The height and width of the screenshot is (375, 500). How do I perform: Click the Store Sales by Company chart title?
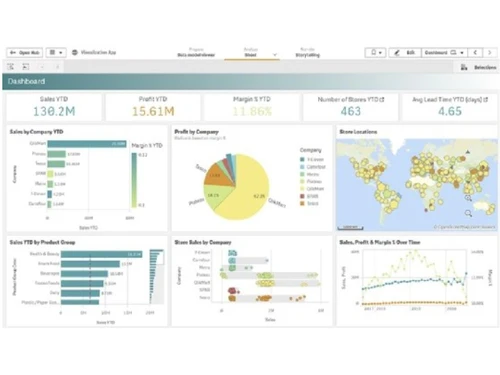pos(203,242)
